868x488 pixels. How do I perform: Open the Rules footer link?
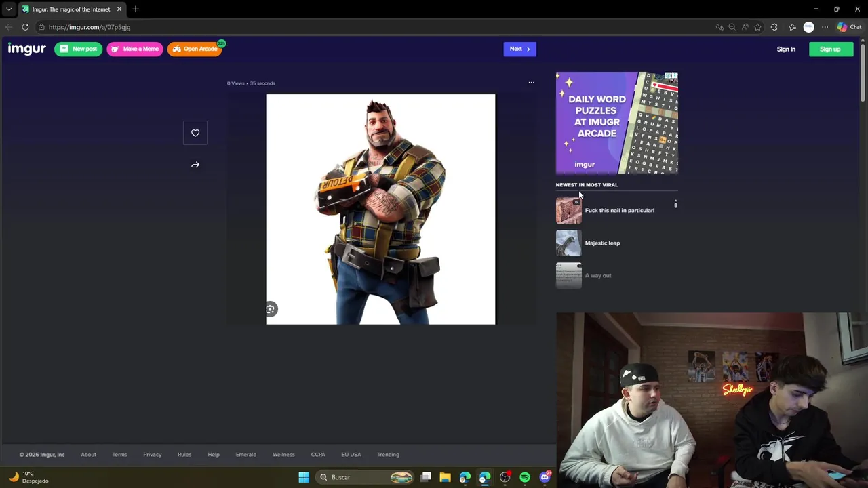click(184, 455)
